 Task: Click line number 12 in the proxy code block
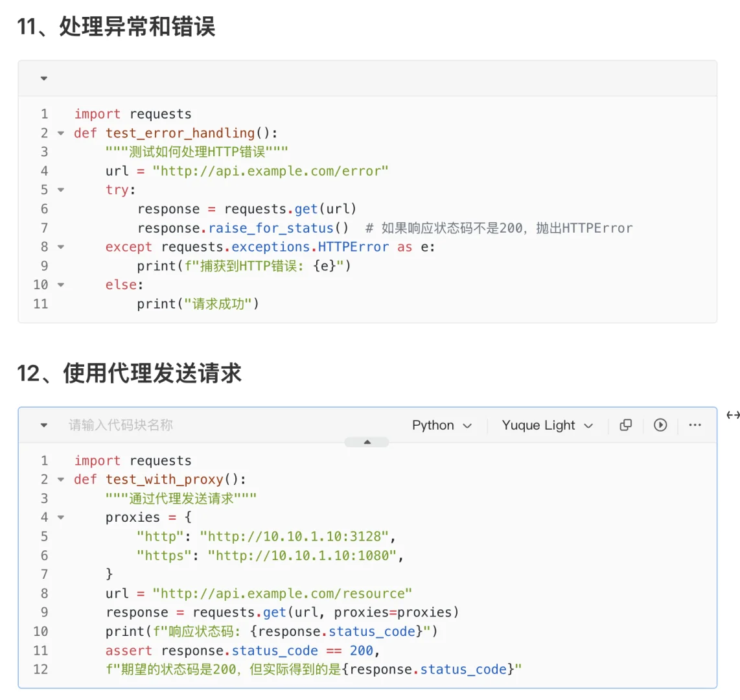pos(41,670)
